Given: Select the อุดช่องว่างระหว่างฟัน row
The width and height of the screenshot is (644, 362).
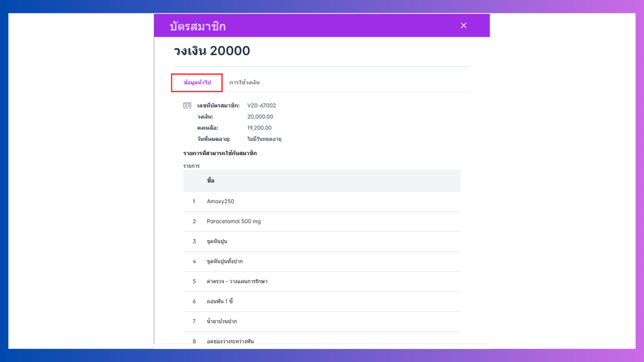Looking at the screenshot, I should (230, 341).
